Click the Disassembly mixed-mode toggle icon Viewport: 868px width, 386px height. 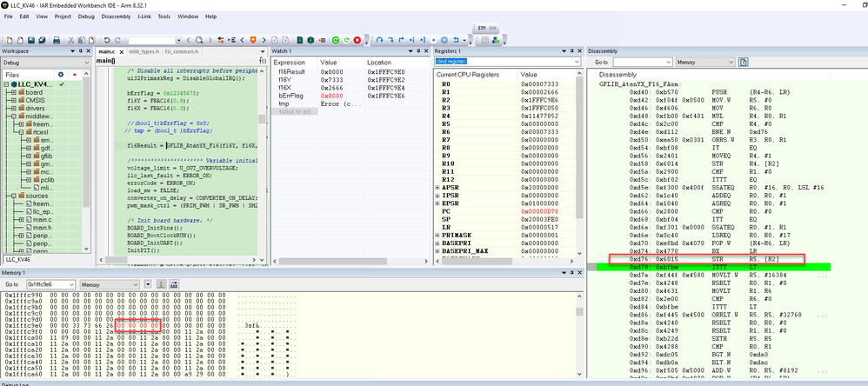tap(744, 63)
